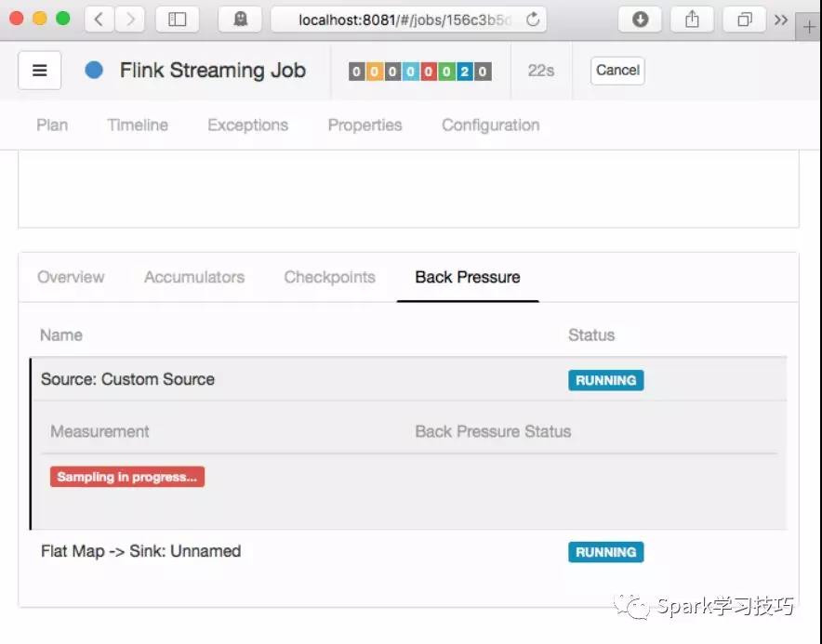Minimize the window with yellow button
The height and width of the screenshot is (644, 822).
pos(40,19)
